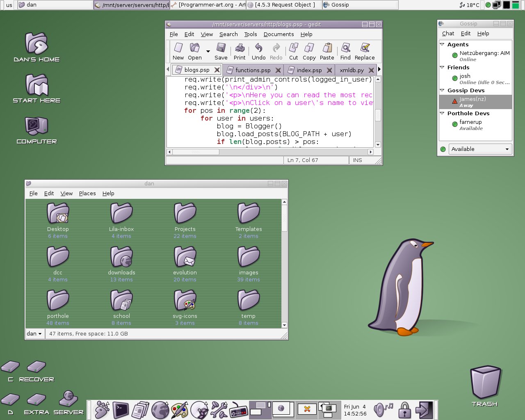Launch the terminal from the bottom panel
This screenshot has height=420, width=525.
121,410
